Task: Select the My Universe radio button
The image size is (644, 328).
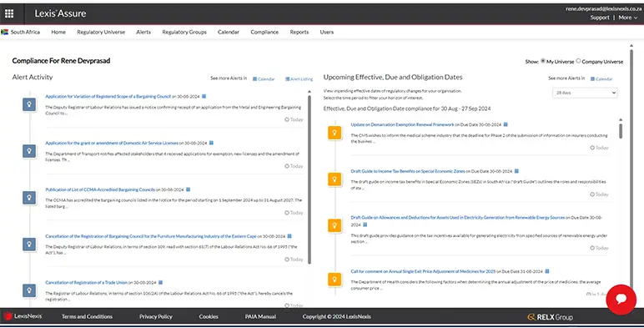Action: tap(543, 61)
